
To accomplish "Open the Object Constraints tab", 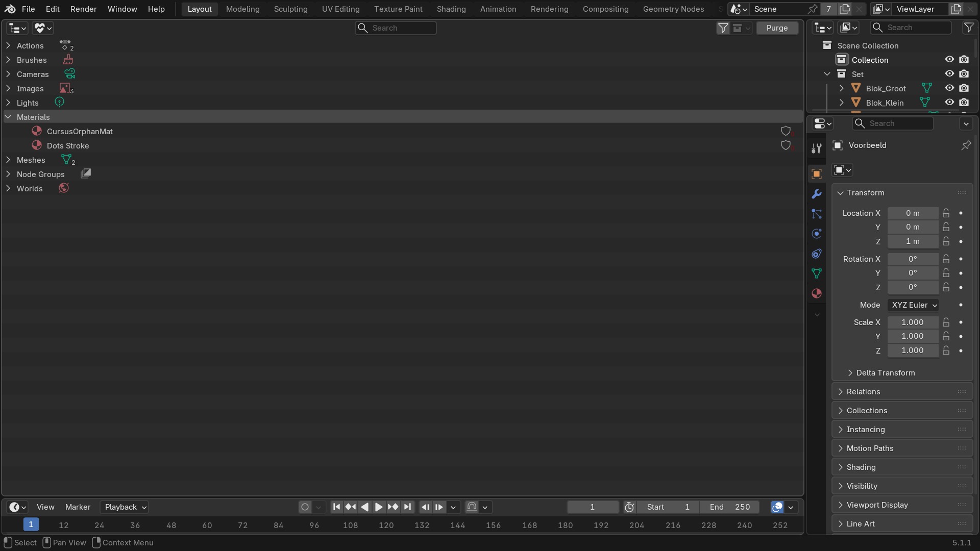I will click(817, 254).
